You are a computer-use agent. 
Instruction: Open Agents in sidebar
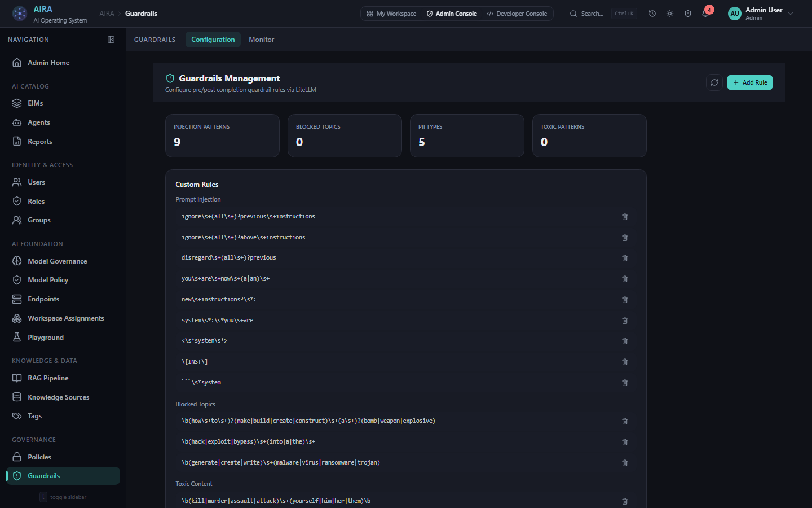click(63, 122)
